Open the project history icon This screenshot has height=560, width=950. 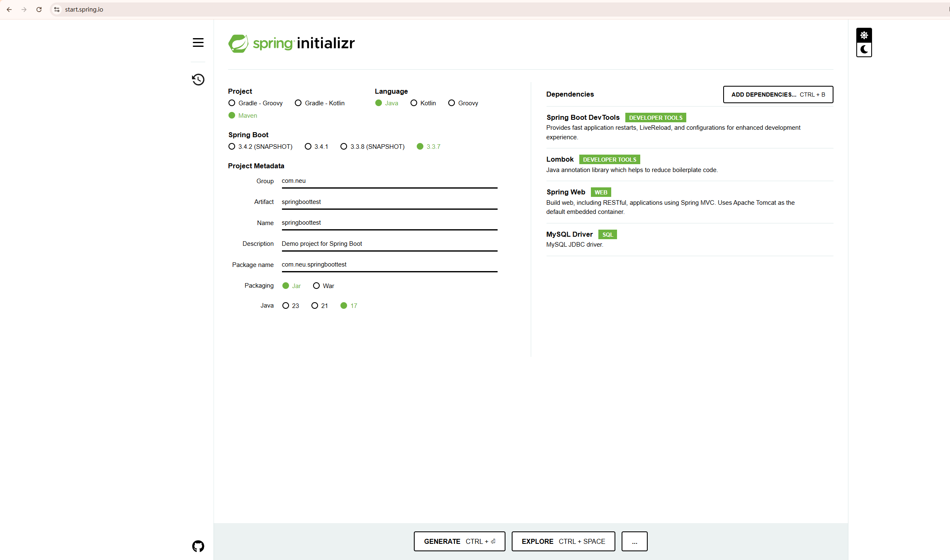[198, 79]
